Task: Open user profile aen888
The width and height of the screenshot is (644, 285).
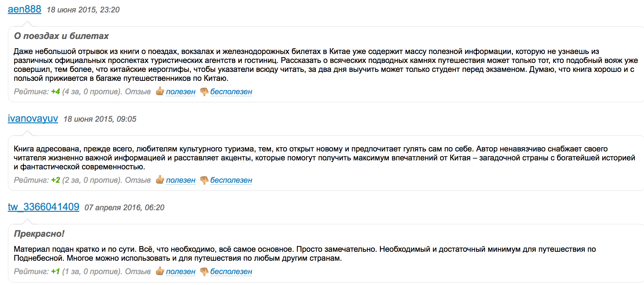Action: [x=25, y=9]
